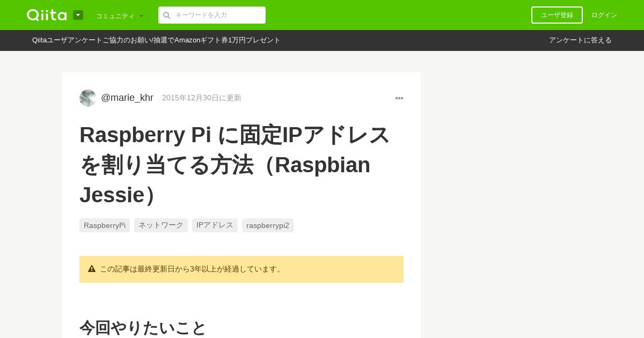The width and height of the screenshot is (644, 338).
Task: Open the Qiita logo home link
Action: point(47,15)
